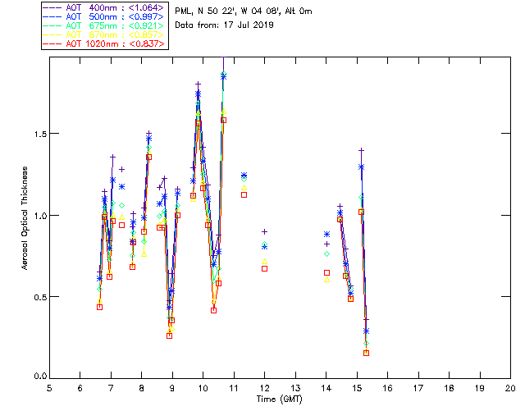The image size is (525, 420).
Task: Click the x-axis tick label 18
Action: 449,388
